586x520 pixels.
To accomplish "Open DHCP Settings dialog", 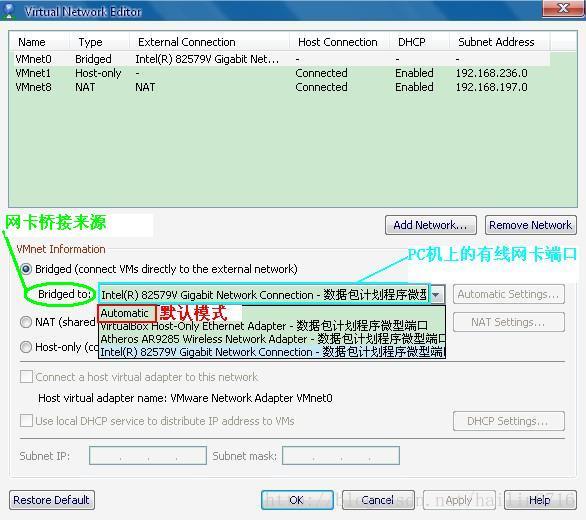I will (509, 421).
